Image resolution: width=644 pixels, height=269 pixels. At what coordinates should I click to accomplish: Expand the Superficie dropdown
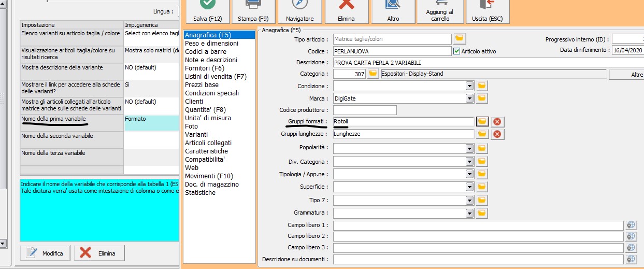(x=469, y=187)
